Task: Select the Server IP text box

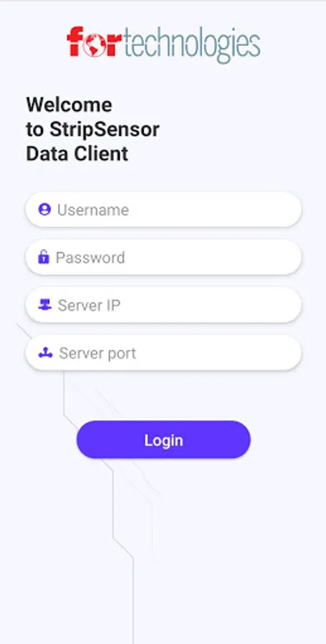Action: coord(163,305)
